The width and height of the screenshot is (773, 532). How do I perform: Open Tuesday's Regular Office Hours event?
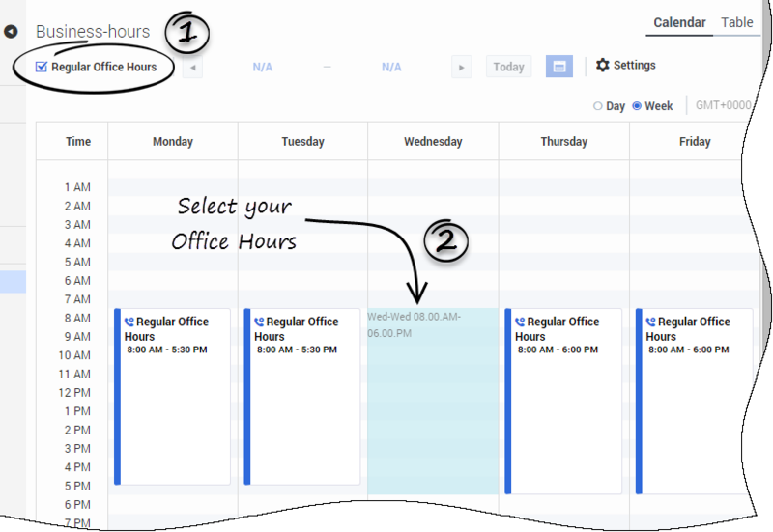click(x=301, y=397)
